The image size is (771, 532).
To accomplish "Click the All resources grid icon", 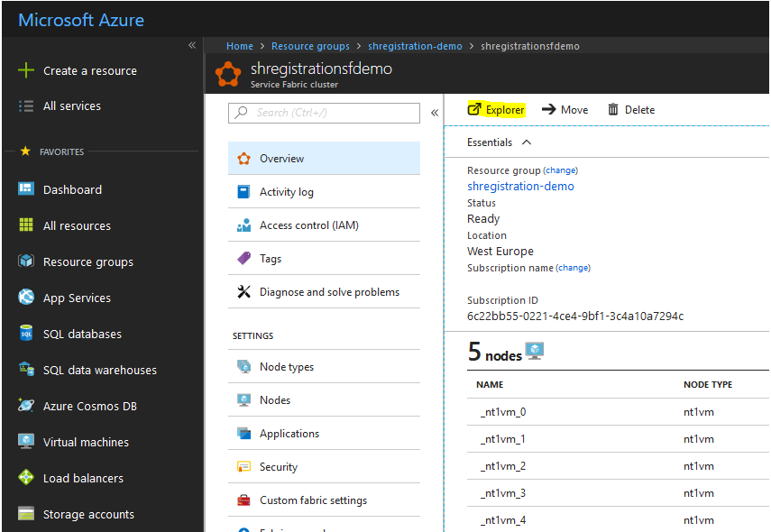I will tap(26, 225).
